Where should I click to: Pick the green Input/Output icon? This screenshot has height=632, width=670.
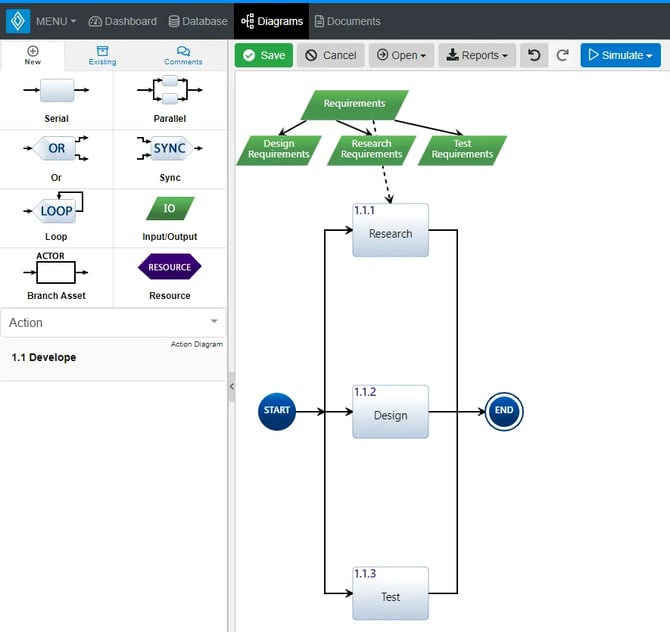[170, 208]
